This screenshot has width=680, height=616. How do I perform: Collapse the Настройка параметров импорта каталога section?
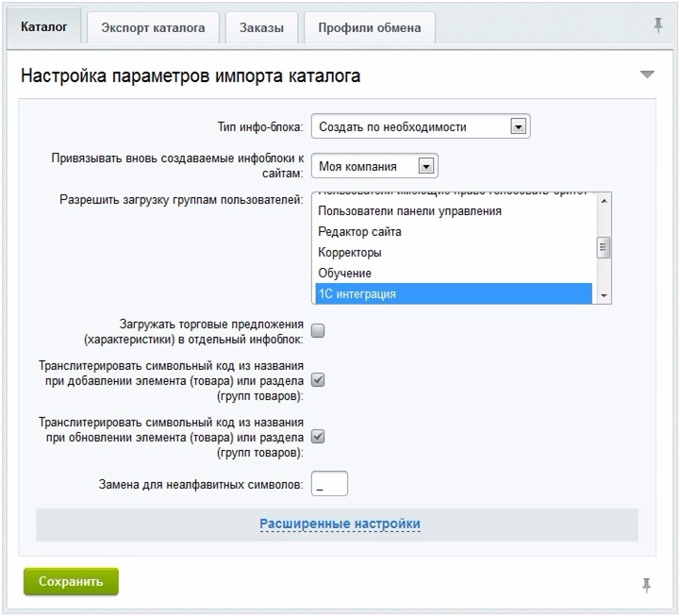click(x=647, y=75)
